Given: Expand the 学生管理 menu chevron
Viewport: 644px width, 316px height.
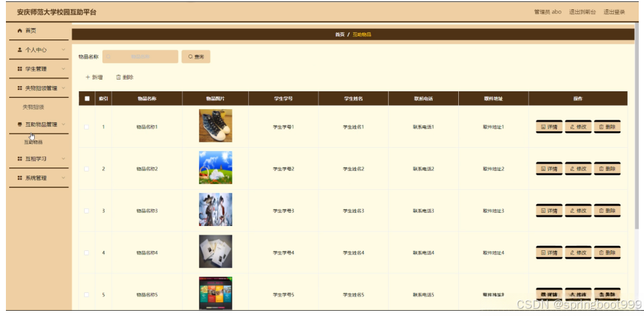Looking at the screenshot, I should 63,69.
